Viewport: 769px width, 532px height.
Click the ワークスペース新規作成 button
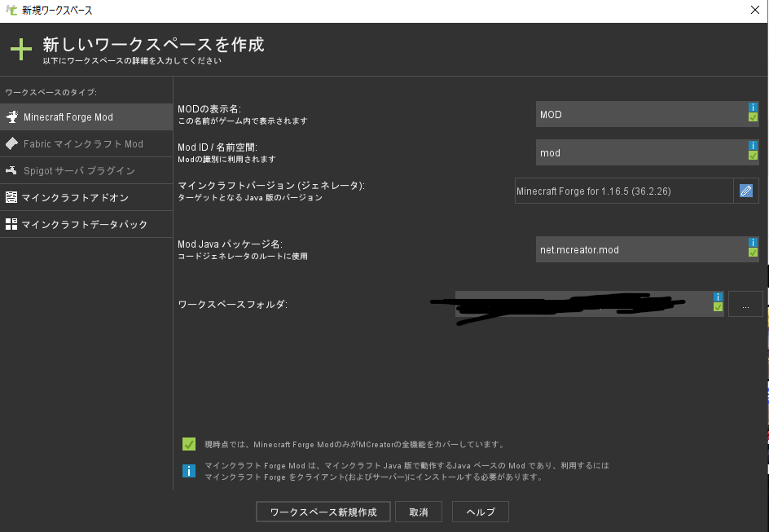coord(323,512)
